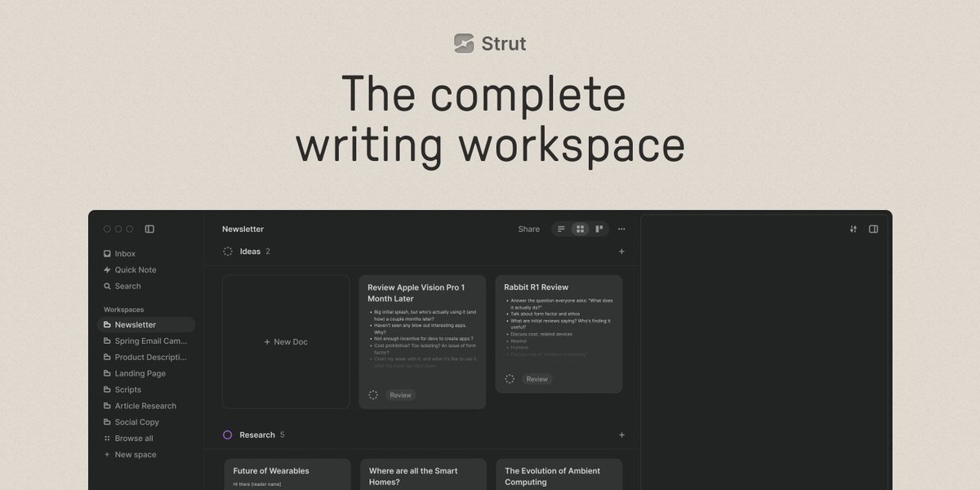The width and height of the screenshot is (980, 490).
Task: Open the Rabbit R1 Review card
Action: pos(559,333)
